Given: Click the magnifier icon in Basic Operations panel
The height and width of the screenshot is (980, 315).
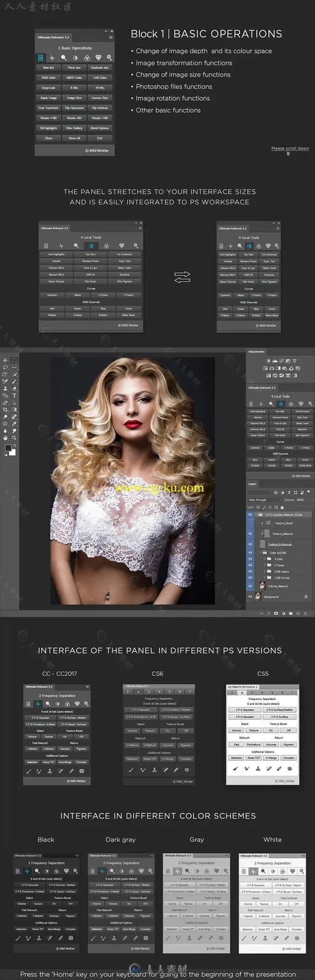Looking at the screenshot, I should point(64,58).
